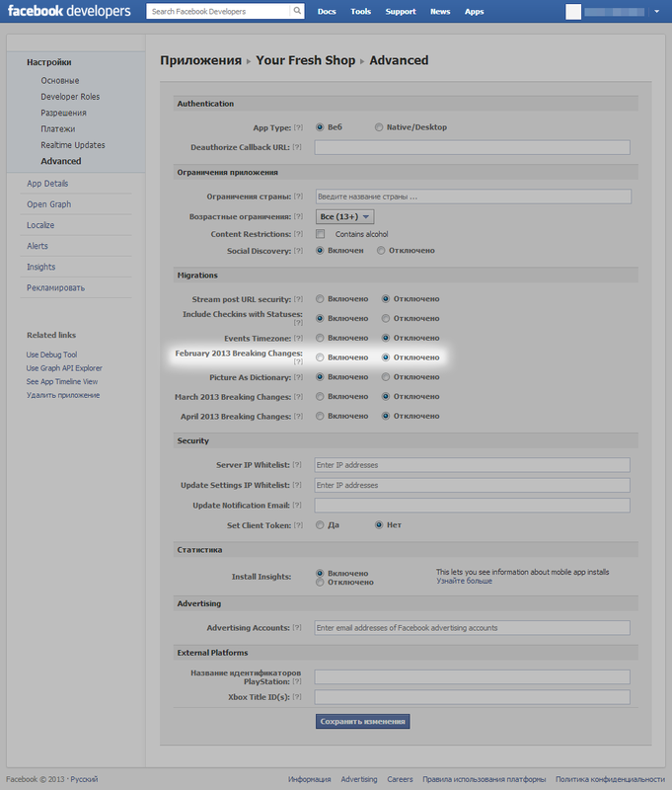
Task: Focus the Search Facebook Developers field
Action: 219,11
